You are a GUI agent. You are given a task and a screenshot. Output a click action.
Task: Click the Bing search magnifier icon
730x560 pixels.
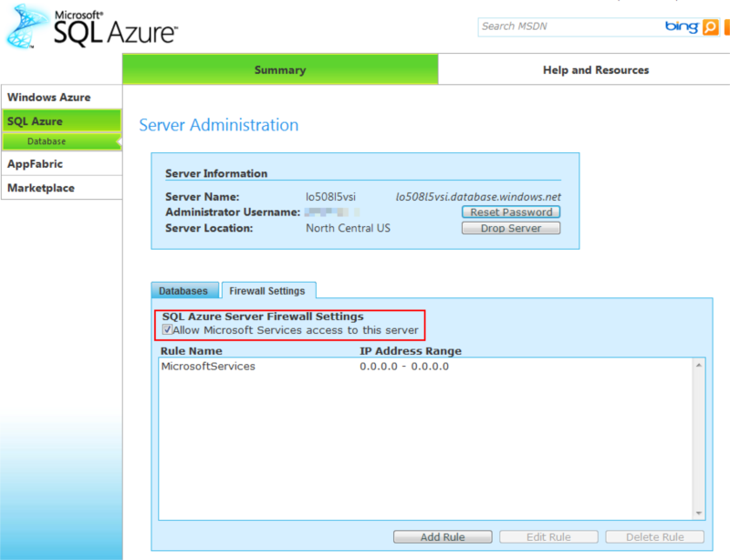pyautogui.click(x=711, y=27)
